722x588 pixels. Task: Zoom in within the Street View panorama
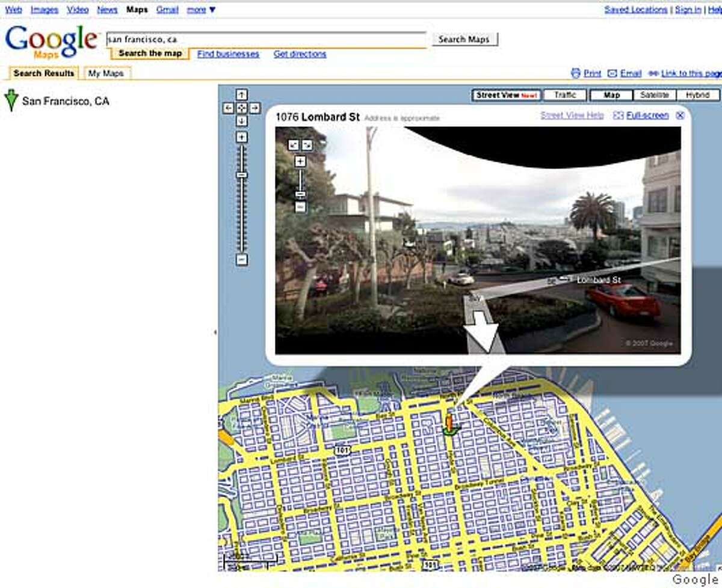(299, 162)
